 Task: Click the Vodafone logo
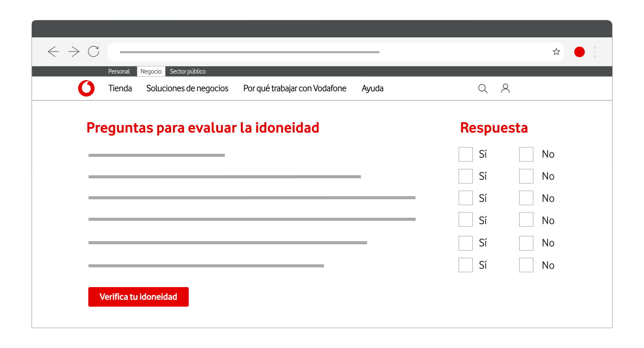pyautogui.click(x=86, y=88)
